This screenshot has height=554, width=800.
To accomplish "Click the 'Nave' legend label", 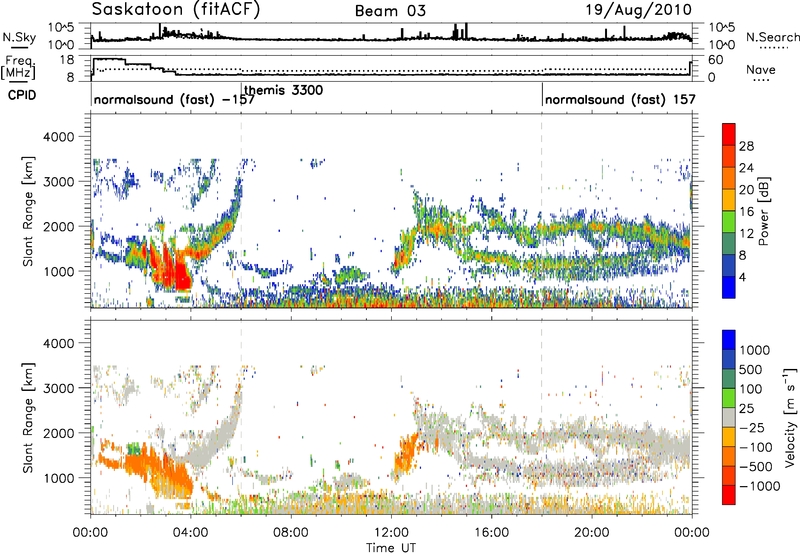I will point(761,69).
